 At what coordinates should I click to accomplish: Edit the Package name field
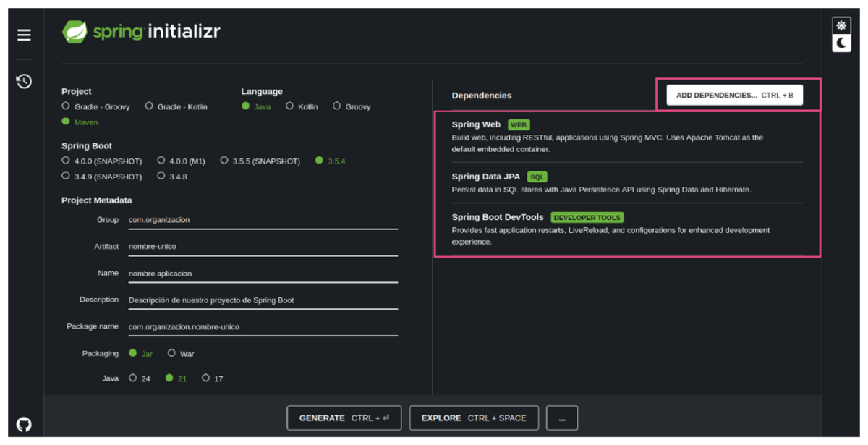263,327
